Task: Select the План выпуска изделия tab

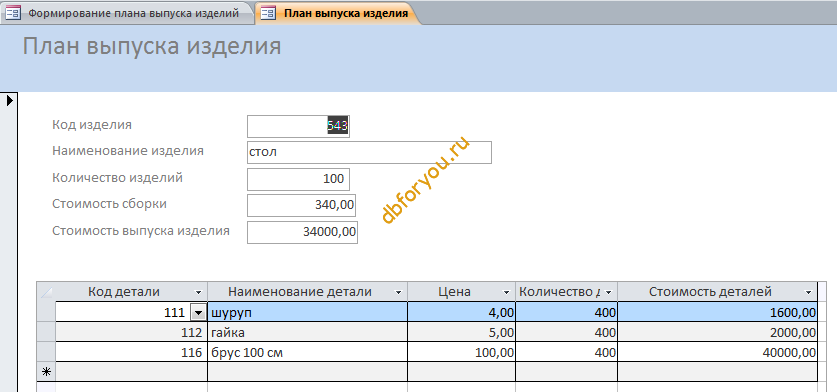Action: [338, 13]
